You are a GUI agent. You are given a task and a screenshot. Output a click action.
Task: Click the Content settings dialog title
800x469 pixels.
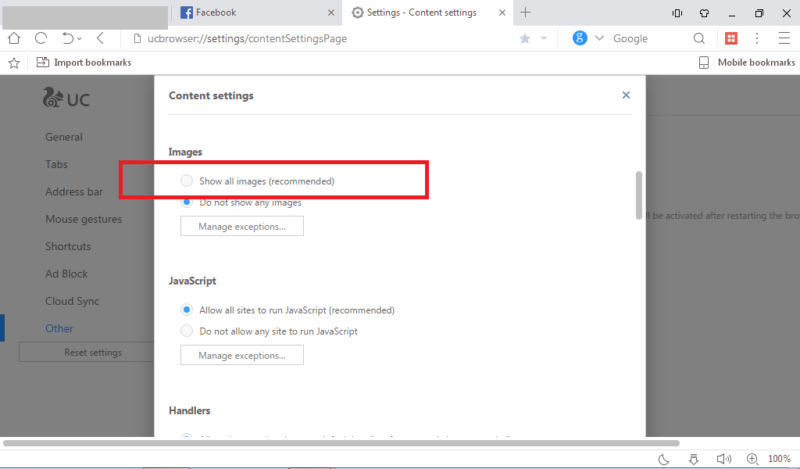pyautogui.click(x=211, y=95)
